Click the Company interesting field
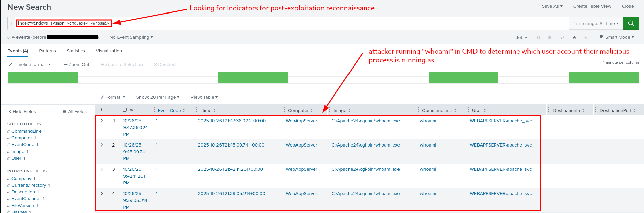 (x=21, y=178)
